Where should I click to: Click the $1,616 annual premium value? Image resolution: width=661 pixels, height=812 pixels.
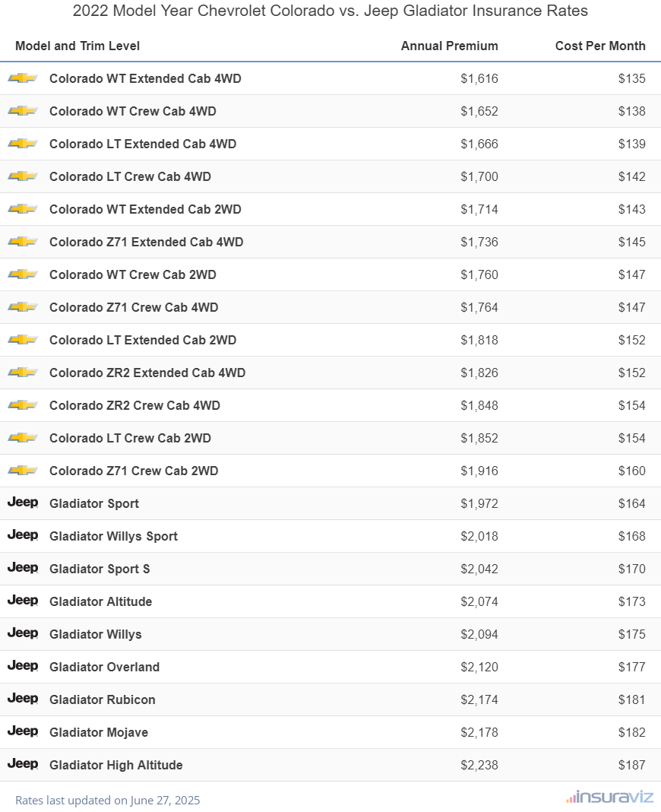click(x=479, y=79)
